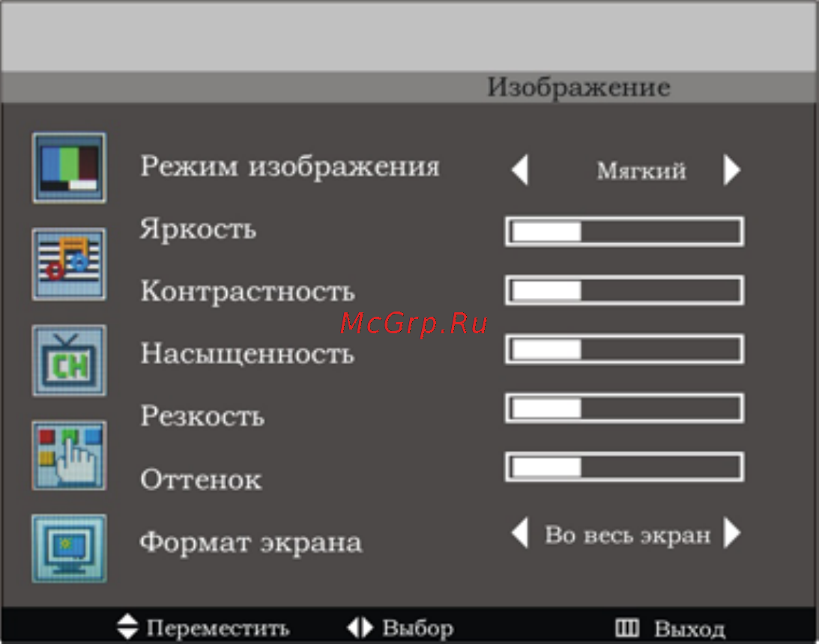Screen dimensions: 819x644
Task: Select the Яркость menu item
Action: pyautogui.click(x=198, y=229)
